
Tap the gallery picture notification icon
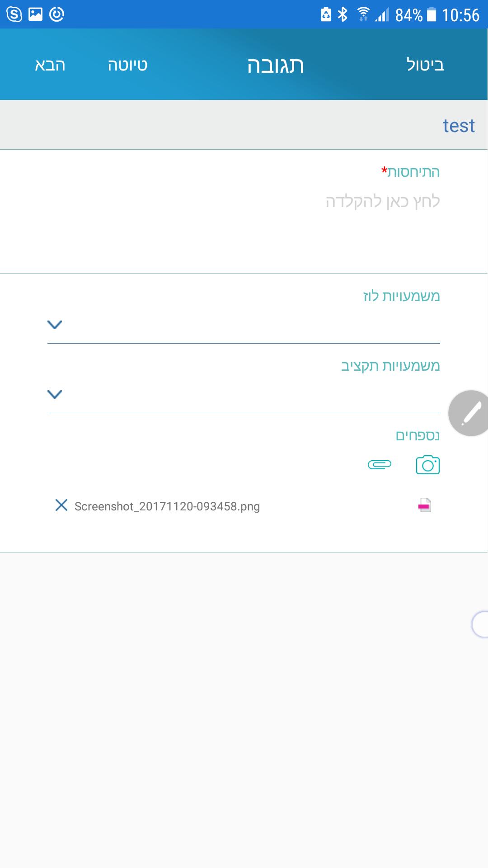pyautogui.click(x=35, y=14)
